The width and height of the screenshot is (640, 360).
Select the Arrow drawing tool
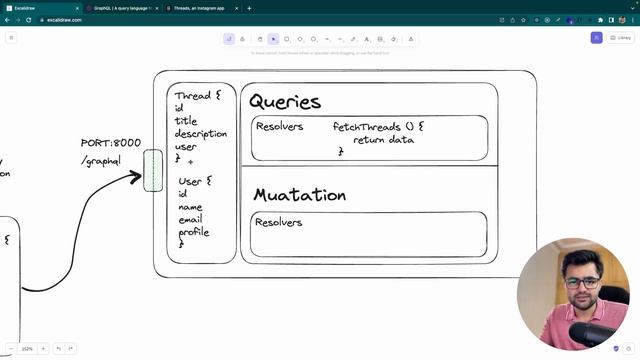click(x=327, y=39)
